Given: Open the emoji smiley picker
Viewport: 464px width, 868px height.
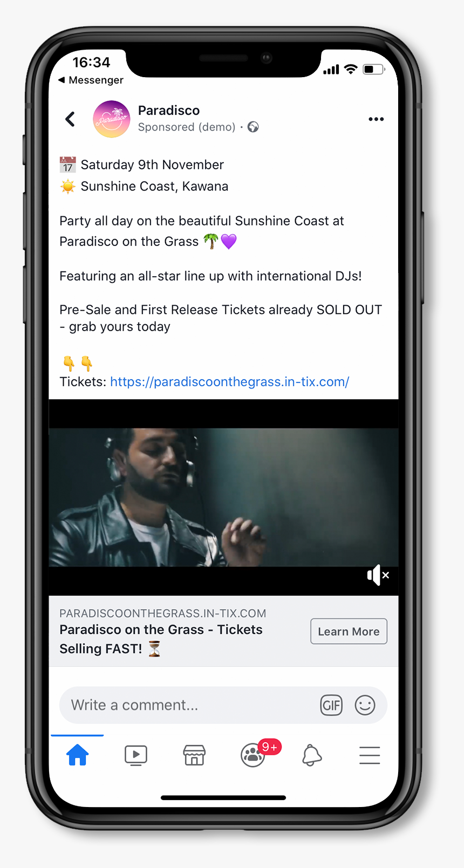Looking at the screenshot, I should click(x=365, y=705).
